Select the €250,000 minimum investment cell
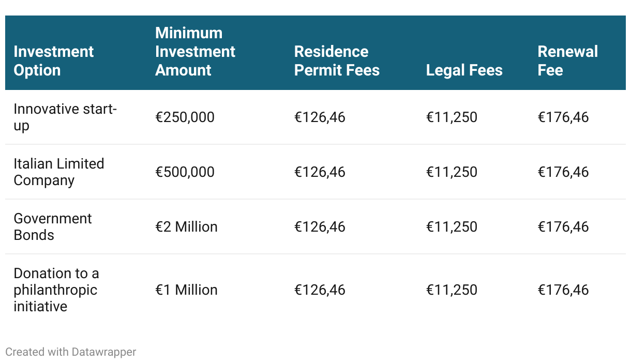This screenshot has width=631, height=364. (x=185, y=117)
